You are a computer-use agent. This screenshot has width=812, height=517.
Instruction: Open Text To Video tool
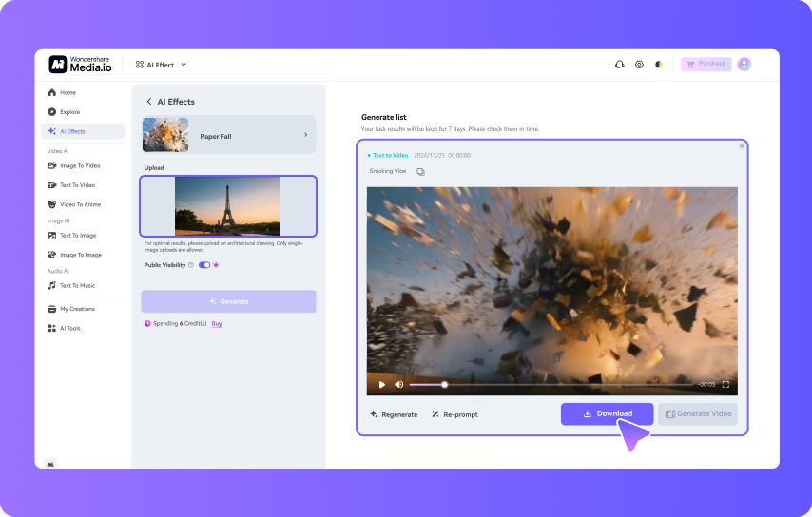[71, 184]
